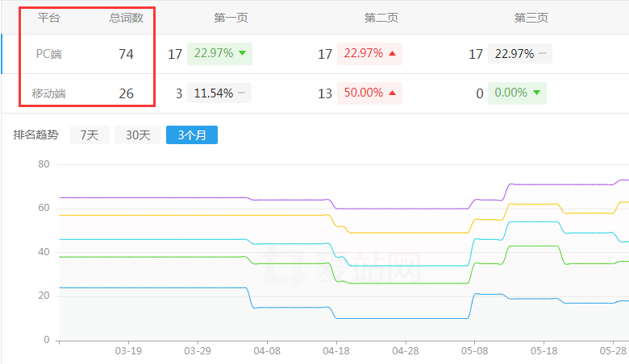Screen dimensions: 629x364
Task: Click the 总词数 column header
Action: point(126,17)
